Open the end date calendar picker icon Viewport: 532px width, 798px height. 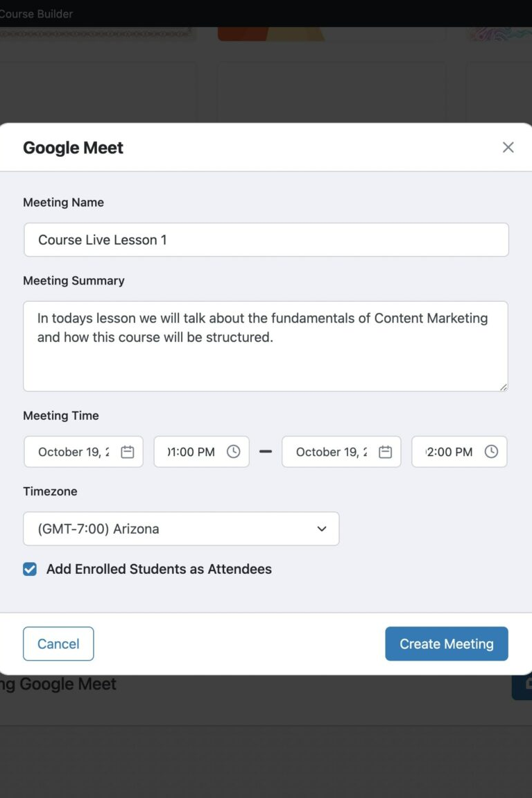click(x=386, y=452)
